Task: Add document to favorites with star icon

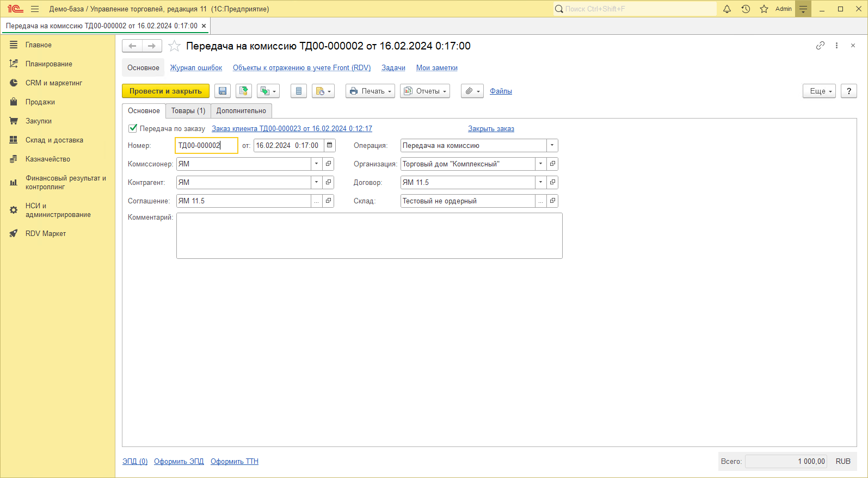Action: [174, 46]
